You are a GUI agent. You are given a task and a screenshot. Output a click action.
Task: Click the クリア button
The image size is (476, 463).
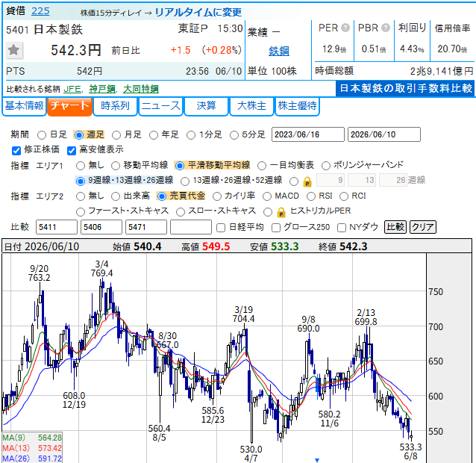(423, 227)
